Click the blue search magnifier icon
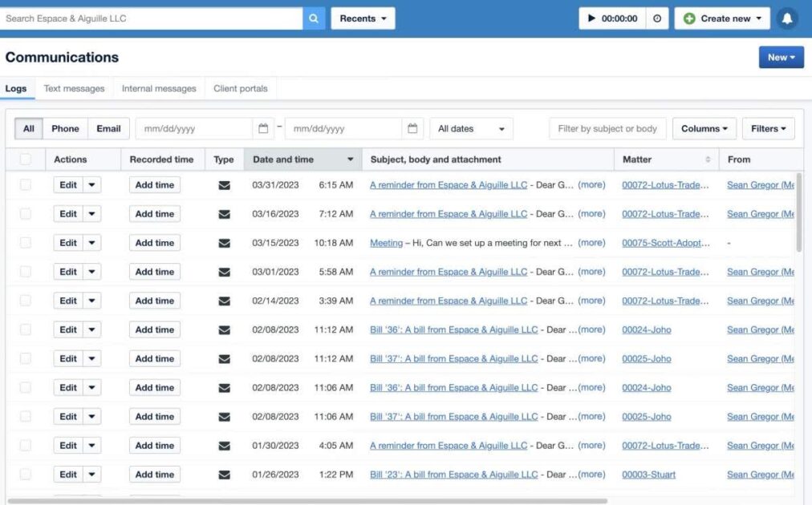 pos(313,17)
